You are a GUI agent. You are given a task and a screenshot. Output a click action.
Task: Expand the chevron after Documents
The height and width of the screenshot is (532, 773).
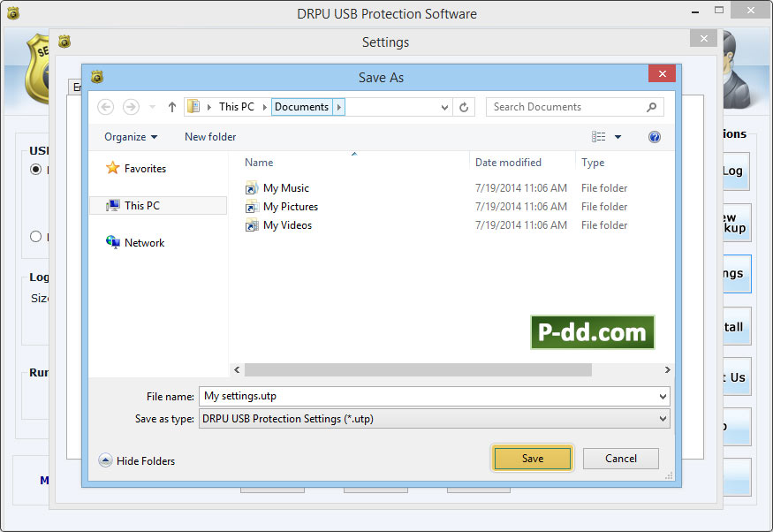click(x=338, y=107)
